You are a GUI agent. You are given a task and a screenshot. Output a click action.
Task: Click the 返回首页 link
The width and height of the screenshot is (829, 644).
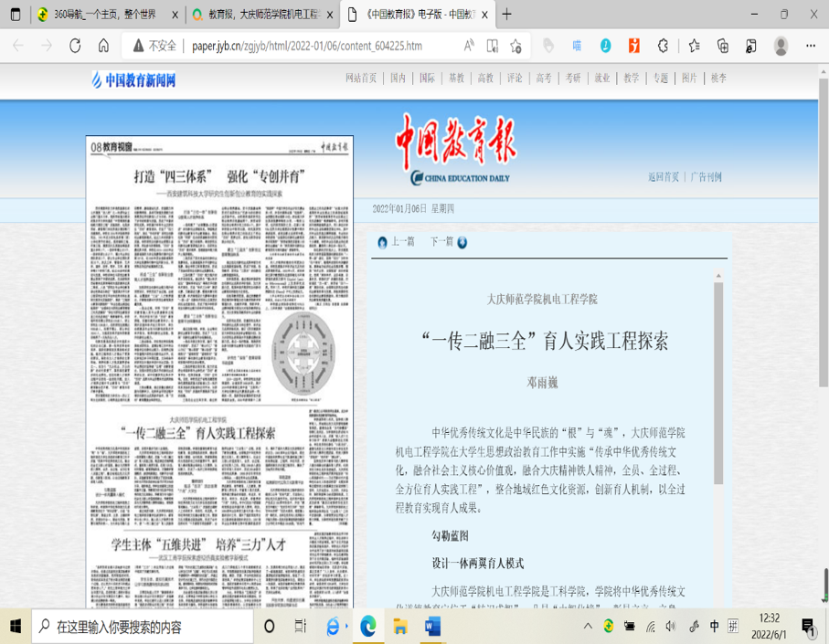664,177
